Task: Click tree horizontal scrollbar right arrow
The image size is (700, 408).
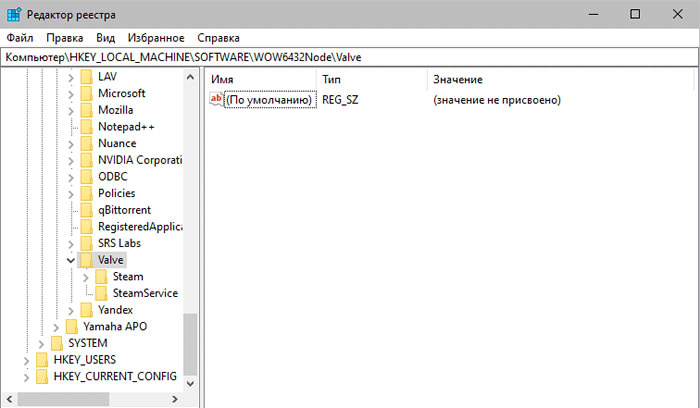Action: 175,399
